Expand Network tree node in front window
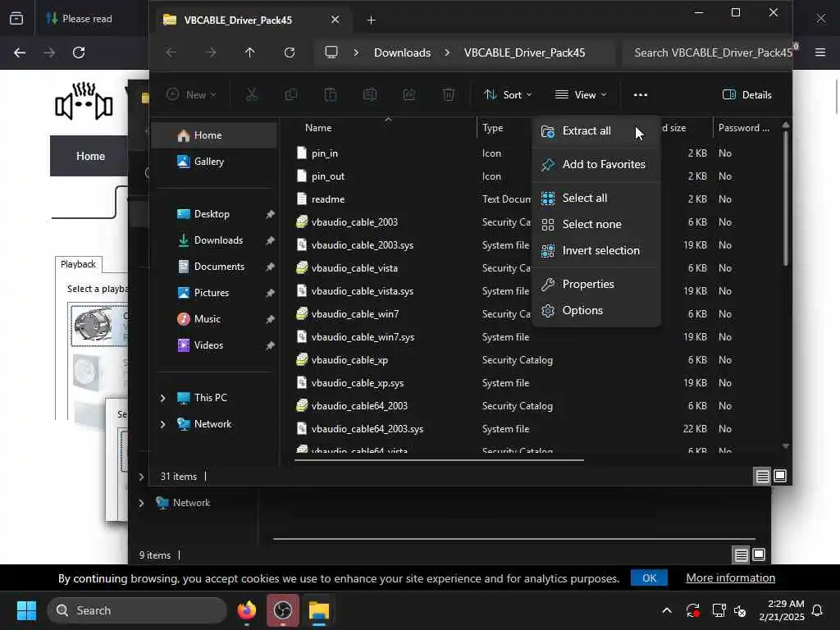This screenshot has width=840, height=630. pyautogui.click(x=163, y=424)
